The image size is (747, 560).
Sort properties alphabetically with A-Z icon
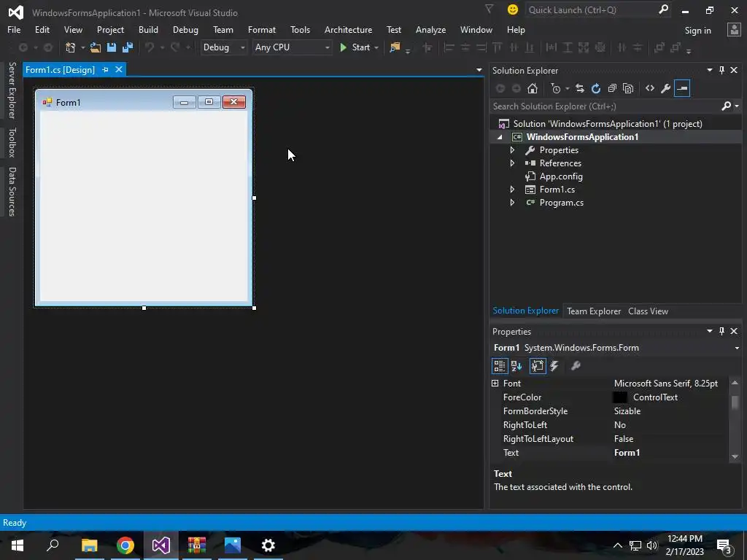(516, 366)
